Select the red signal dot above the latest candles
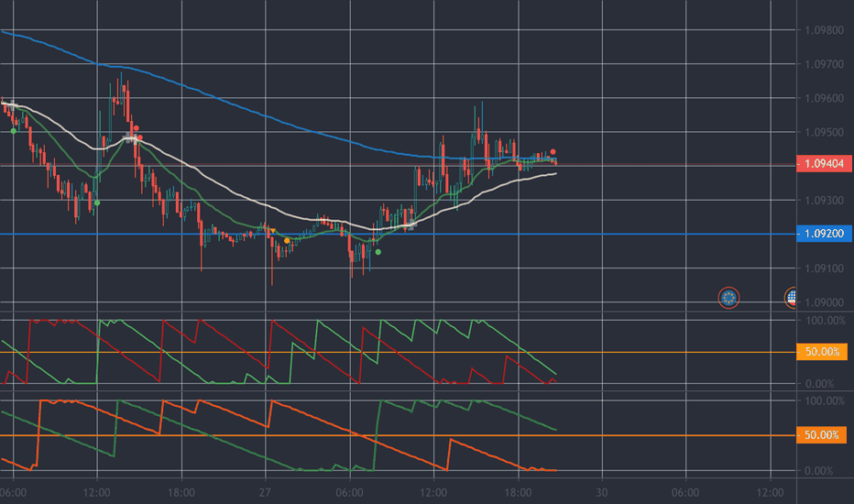Screen dimensions: 854x504 point(553,152)
